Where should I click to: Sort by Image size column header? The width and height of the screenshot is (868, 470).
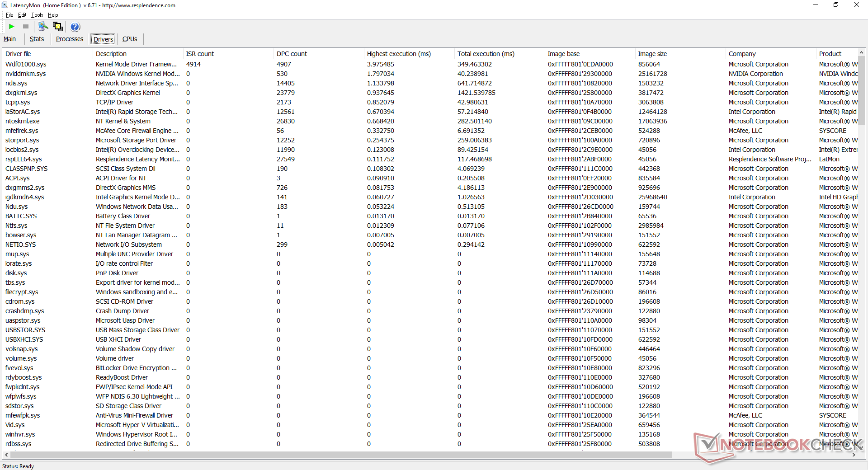click(x=680, y=54)
